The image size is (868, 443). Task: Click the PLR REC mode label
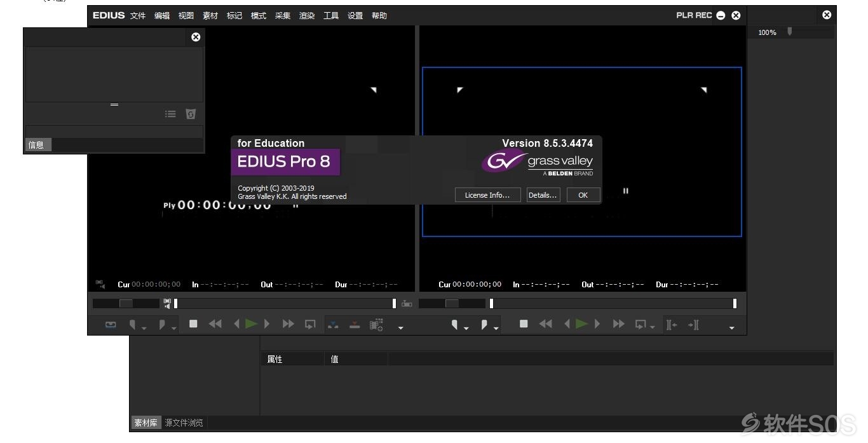[694, 15]
